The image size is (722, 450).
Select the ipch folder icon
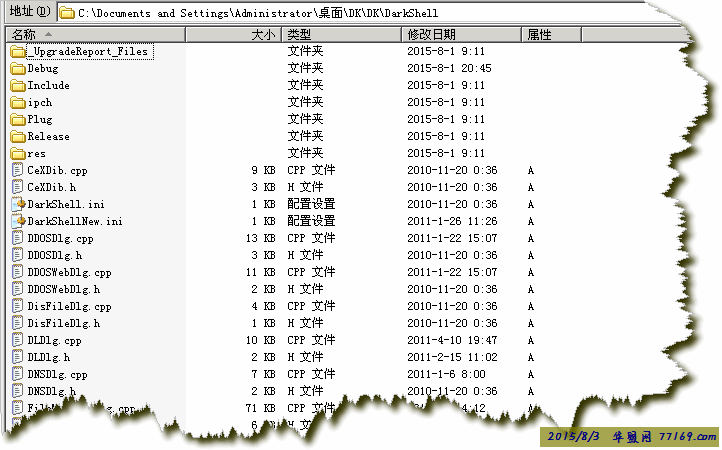point(18,103)
